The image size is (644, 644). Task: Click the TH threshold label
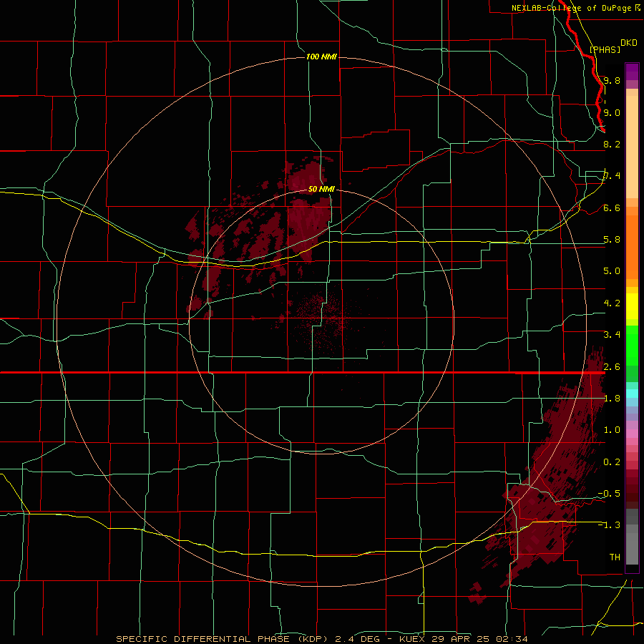coord(615,557)
